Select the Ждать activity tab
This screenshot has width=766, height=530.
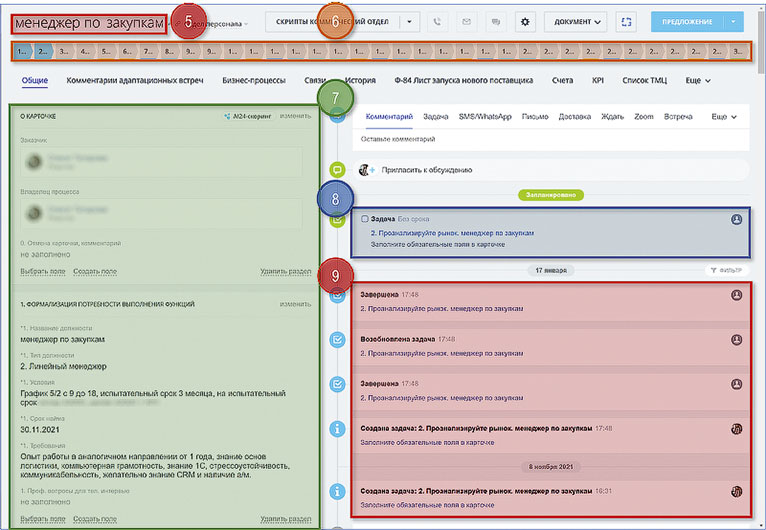[612, 117]
